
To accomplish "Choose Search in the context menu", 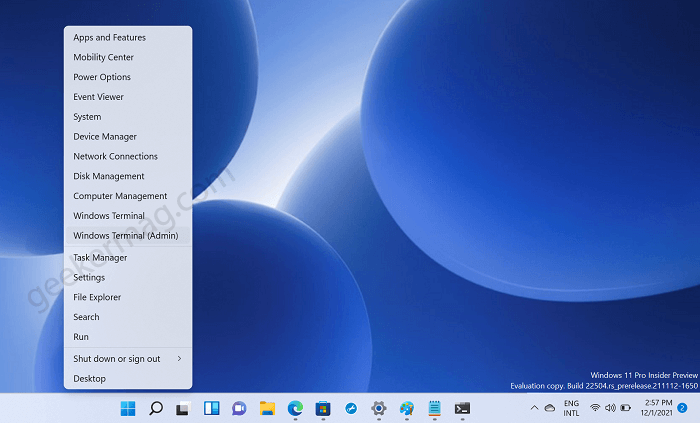I will [128, 317].
